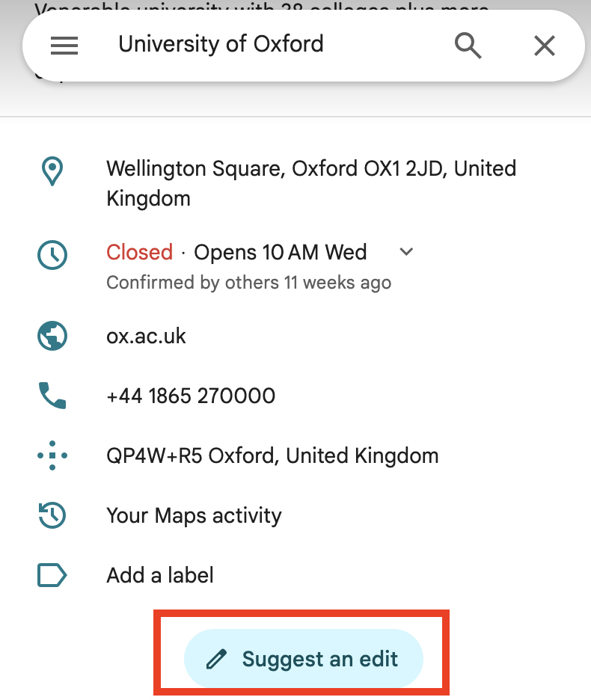Copy plus code QP4W+R5 Oxford

coord(272,455)
